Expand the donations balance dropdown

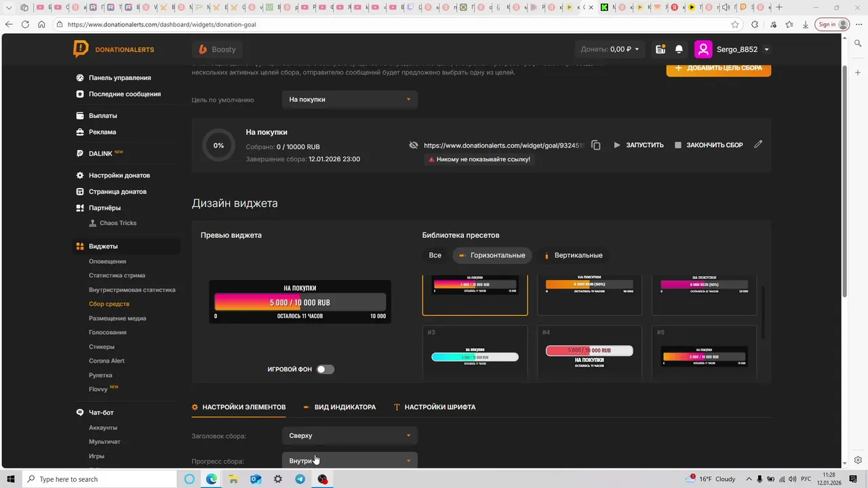pos(610,49)
